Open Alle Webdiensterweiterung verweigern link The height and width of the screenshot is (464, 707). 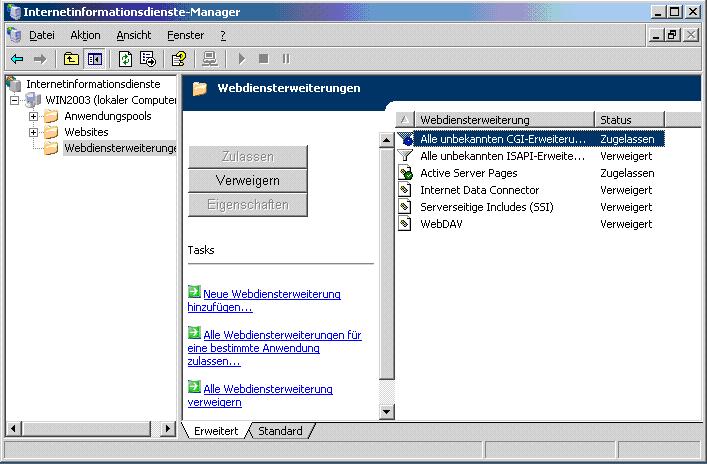pos(260,395)
